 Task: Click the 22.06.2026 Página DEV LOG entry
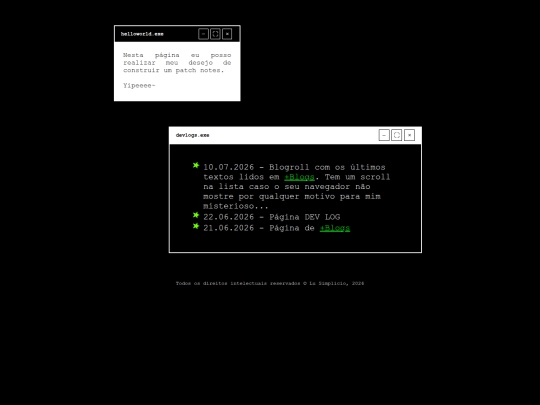271,217
